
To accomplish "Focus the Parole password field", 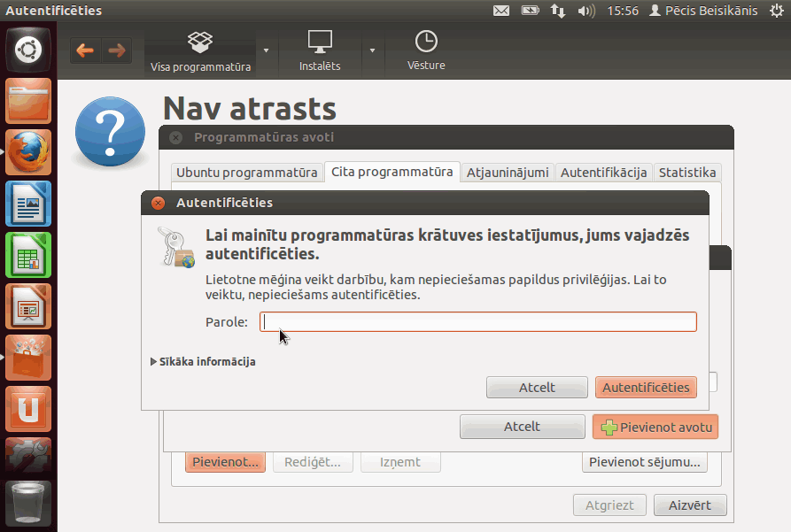I will tap(478, 321).
